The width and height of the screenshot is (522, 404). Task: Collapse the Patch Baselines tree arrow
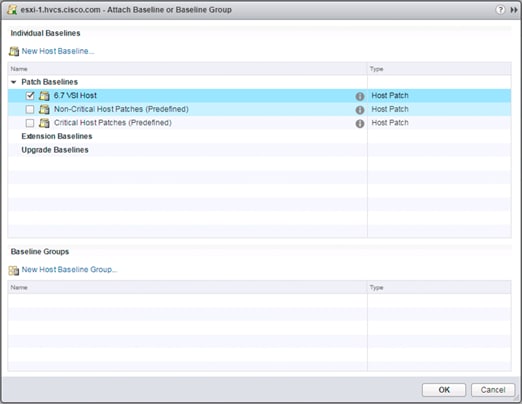(14, 82)
